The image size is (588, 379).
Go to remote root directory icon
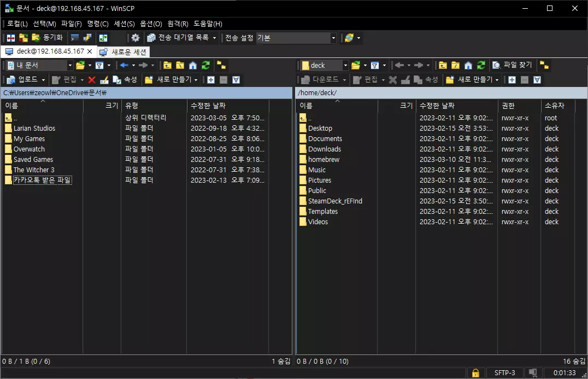pos(455,66)
